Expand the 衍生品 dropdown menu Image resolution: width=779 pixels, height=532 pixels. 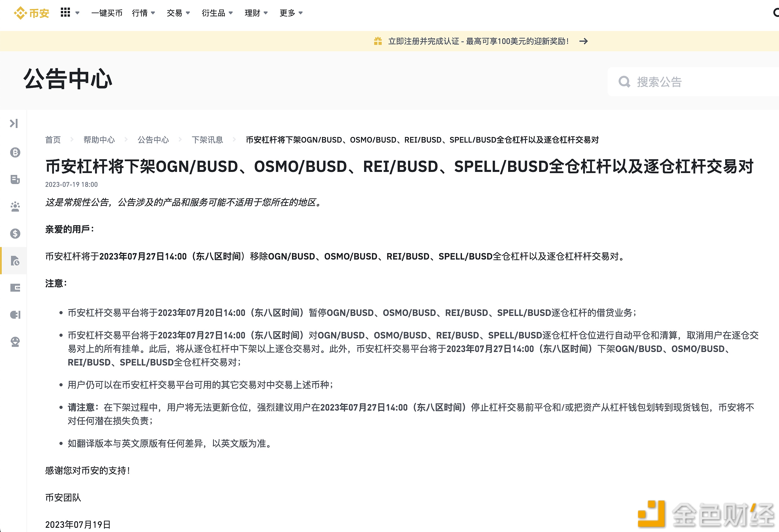[x=217, y=13]
